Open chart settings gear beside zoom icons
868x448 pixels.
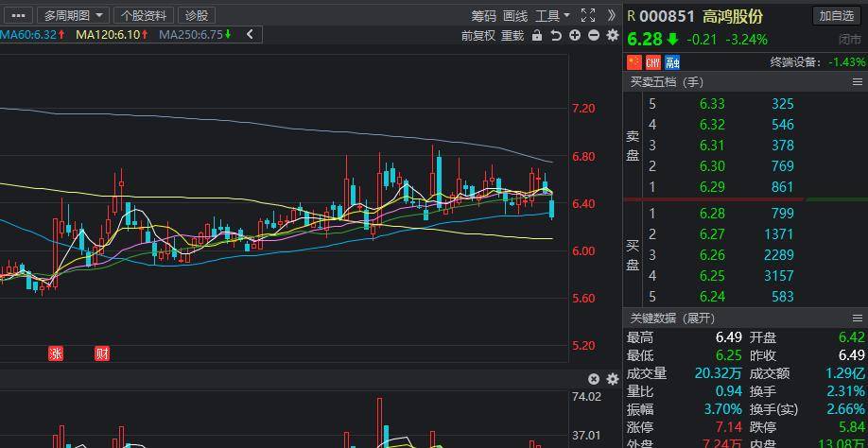tap(612, 36)
